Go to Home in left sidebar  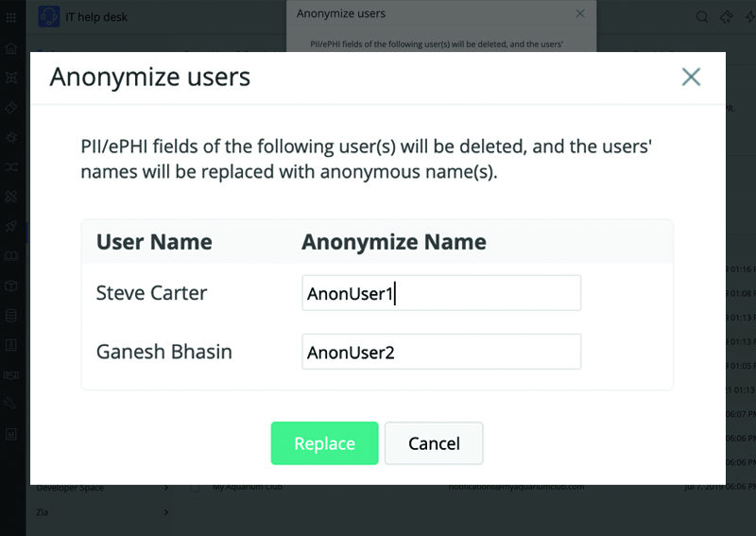11,48
